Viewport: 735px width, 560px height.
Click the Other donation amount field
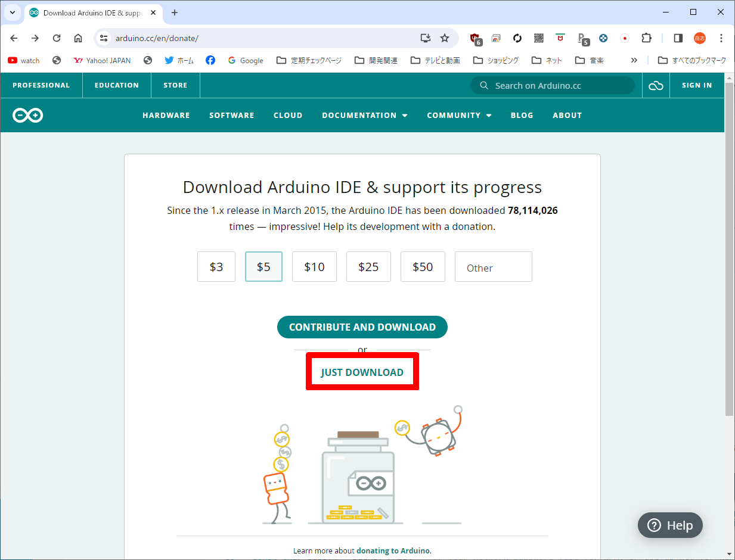[x=493, y=267]
